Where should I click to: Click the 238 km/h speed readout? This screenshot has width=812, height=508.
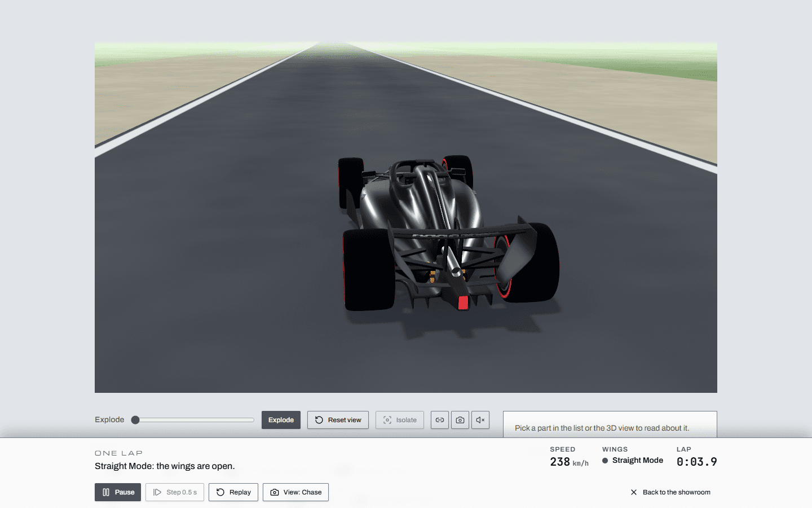[570, 462]
